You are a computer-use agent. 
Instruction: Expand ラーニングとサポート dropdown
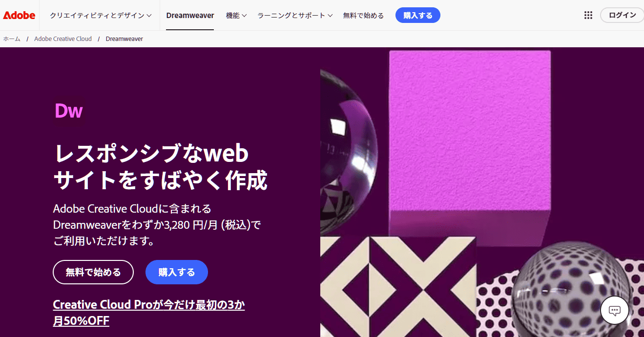(x=295, y=15)
